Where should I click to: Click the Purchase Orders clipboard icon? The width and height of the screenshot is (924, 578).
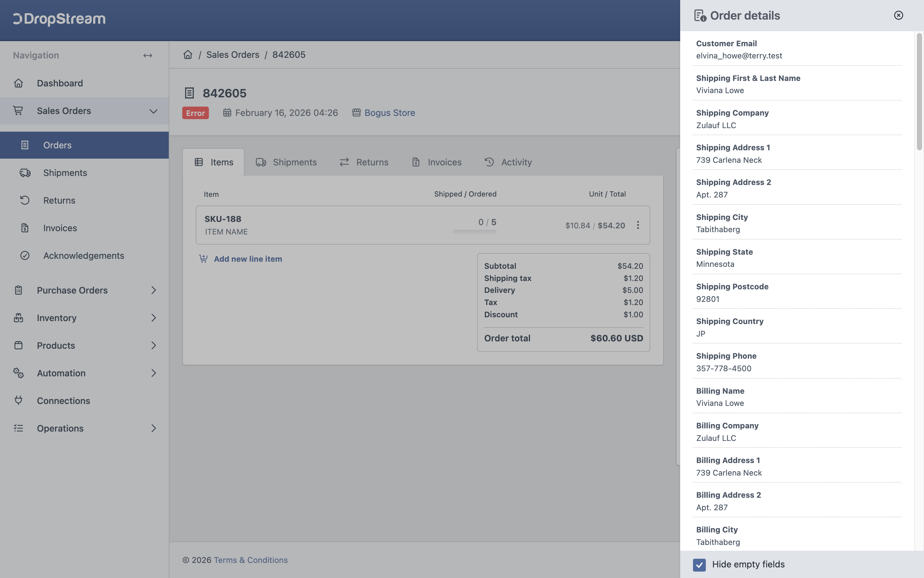click(18, 290)
